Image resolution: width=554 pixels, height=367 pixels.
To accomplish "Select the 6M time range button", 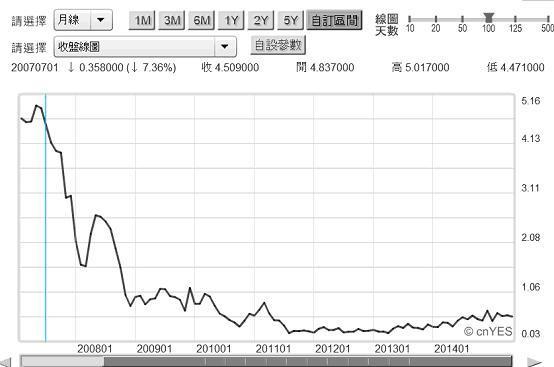I will pos(201,20).
